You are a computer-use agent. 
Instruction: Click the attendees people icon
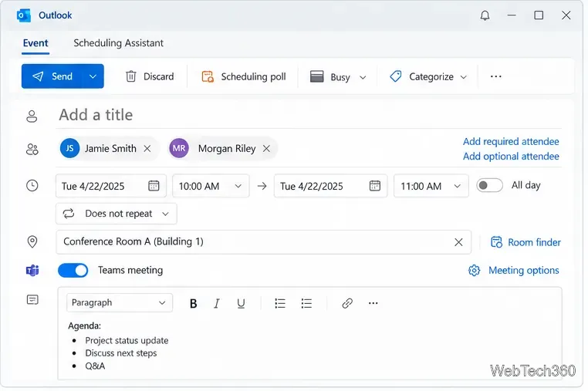[x=32, y=149]
